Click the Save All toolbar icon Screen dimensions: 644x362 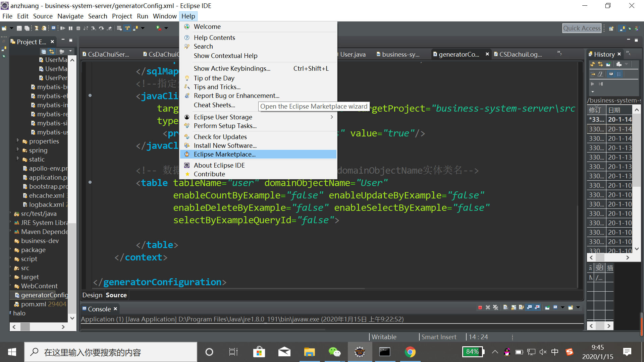point(27,28)
